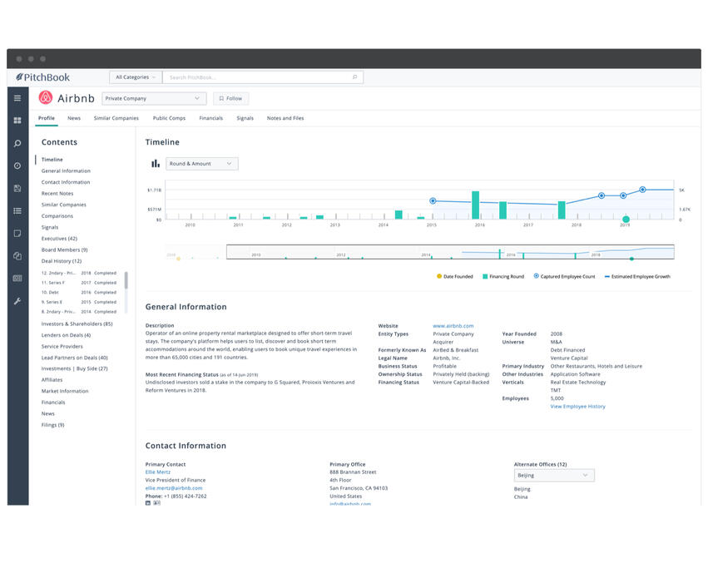Image resolution: width=708 pixels, height=588 pixels.
Task: Expand the Private Company dropdown
Action: click(154, 98)
